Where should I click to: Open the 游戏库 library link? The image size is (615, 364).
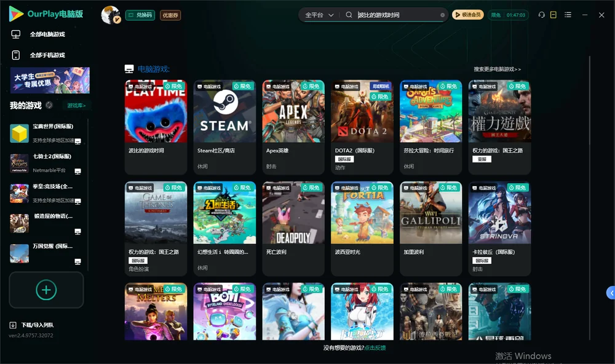pyautogui.click(x=76, y=106)
